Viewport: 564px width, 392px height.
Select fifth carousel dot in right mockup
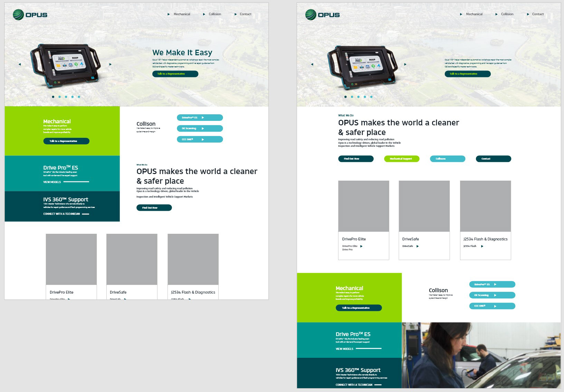pyautogui.click(x=371, y=97)
